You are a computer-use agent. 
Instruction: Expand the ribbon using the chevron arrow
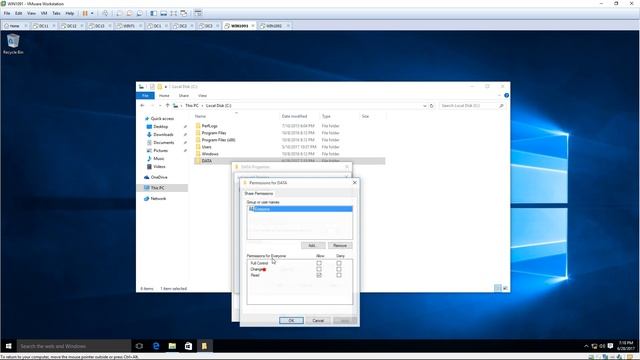point(500,96)
